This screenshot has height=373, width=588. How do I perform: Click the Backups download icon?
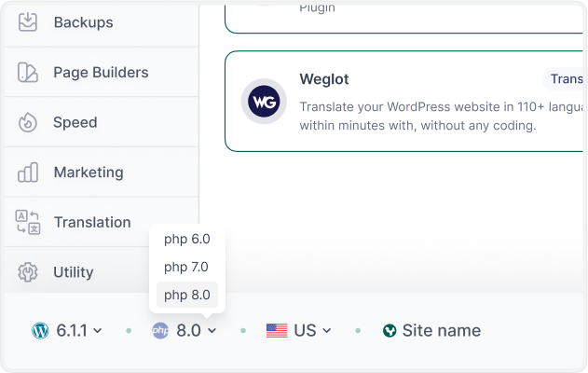pos(28,21)
